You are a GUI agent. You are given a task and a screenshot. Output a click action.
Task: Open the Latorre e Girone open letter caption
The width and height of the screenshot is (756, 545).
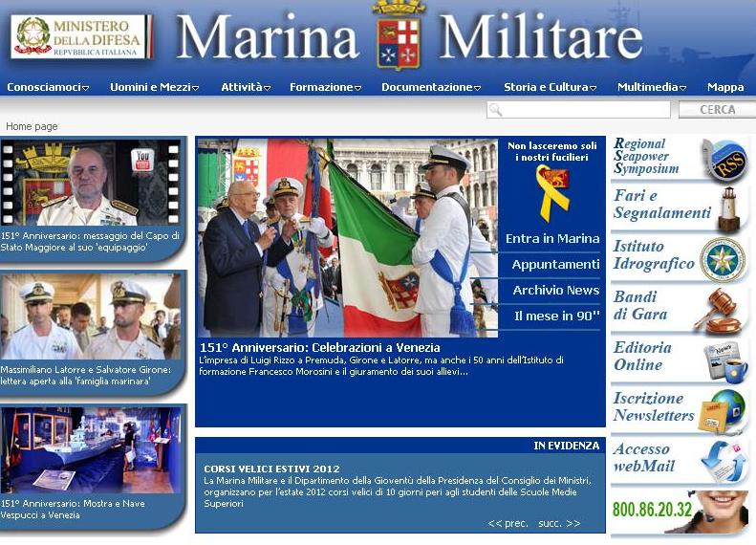point(86,375)
